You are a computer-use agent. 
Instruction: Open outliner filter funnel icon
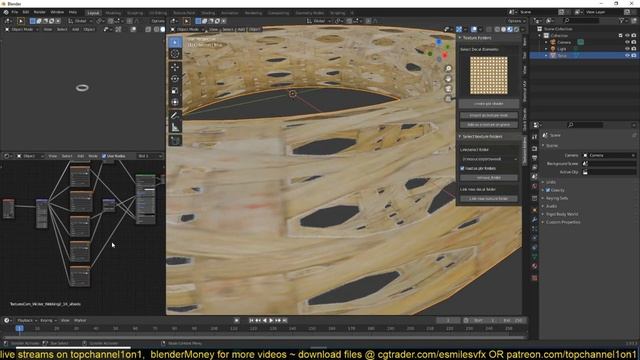621,20
